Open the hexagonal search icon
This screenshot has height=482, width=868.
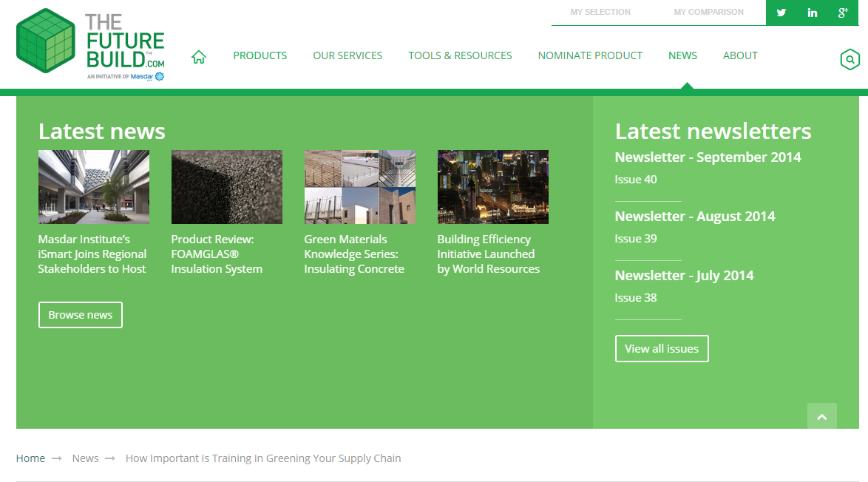click(x=850, y=59)
